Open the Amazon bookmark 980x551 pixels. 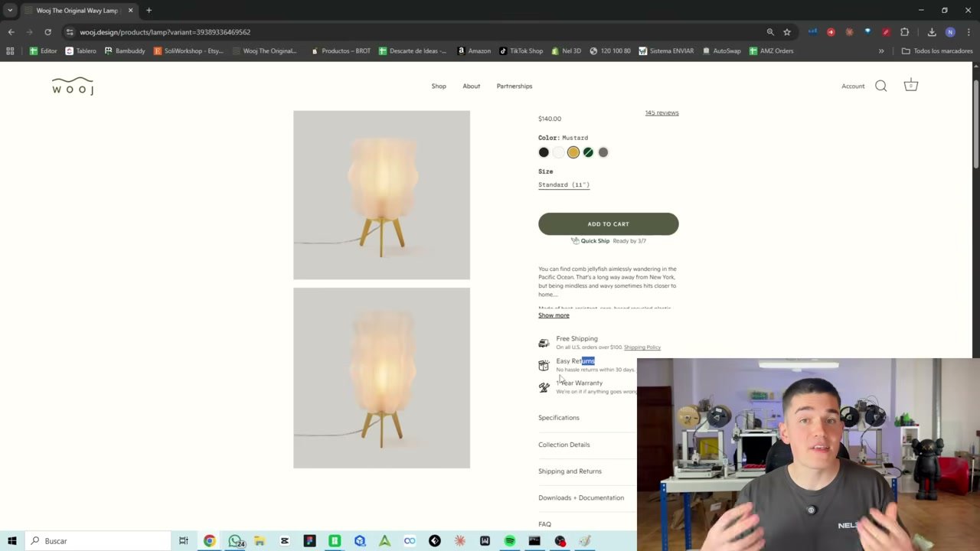pos(473,51)
